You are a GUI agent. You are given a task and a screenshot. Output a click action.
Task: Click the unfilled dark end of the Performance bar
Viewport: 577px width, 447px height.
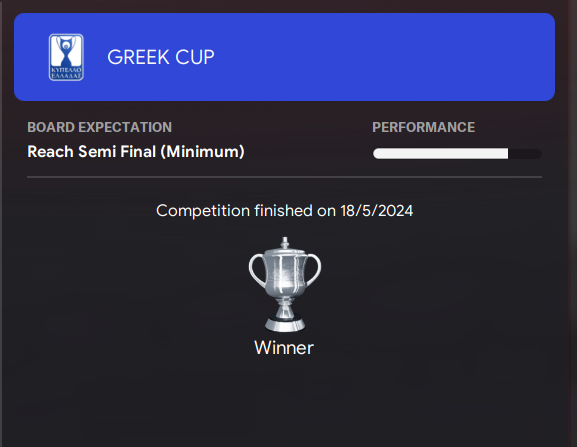pos(525,153)
